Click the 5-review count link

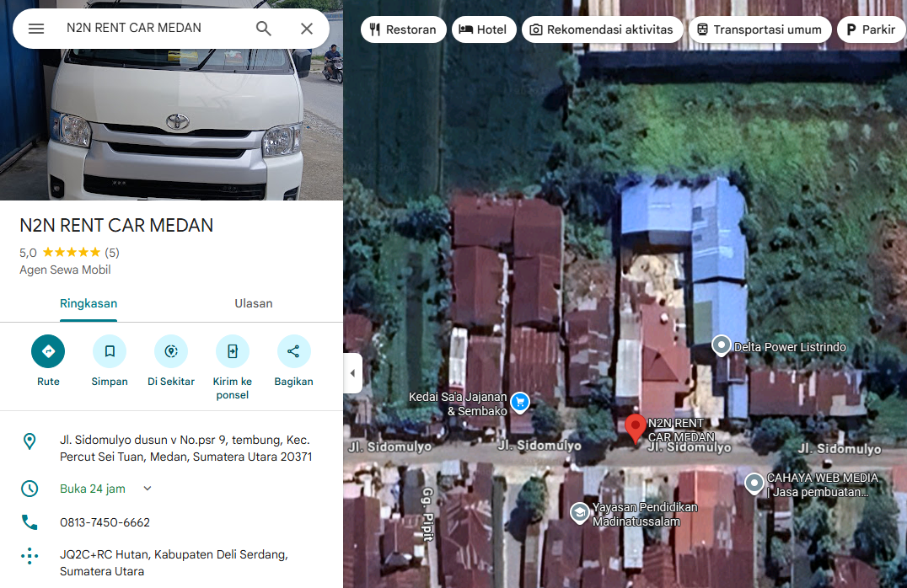tap(114, 252)
